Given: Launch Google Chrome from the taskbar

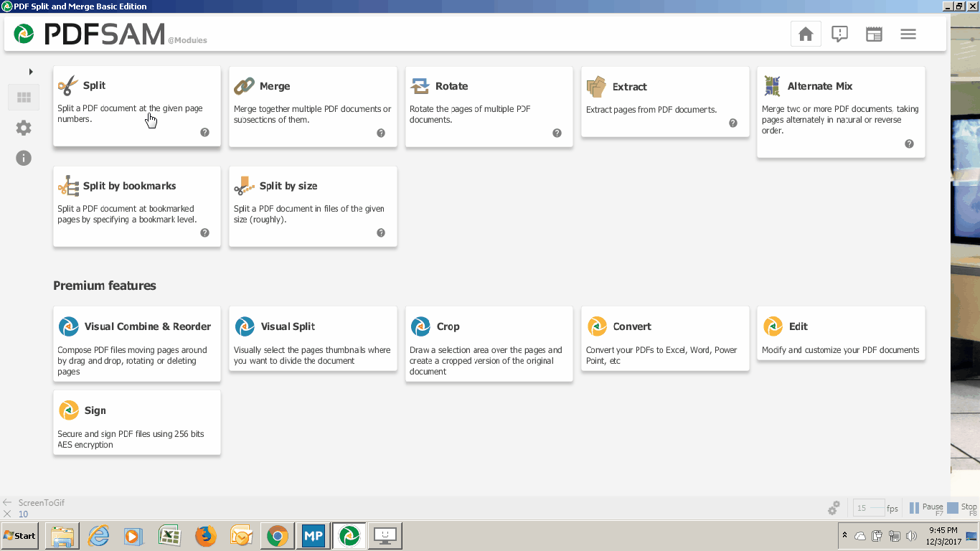Looking at the screenshot, I should [278, 536].
